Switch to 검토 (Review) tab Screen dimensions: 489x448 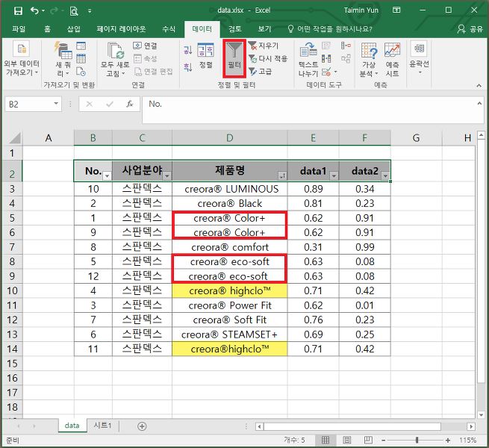(x=235, y=29)
